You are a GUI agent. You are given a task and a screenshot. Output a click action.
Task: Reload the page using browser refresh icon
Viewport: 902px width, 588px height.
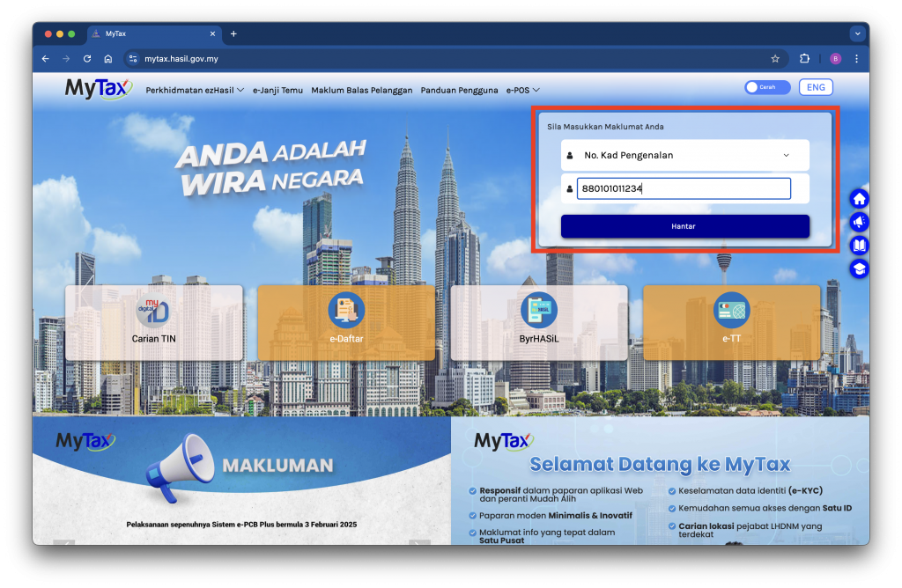tap(87, 59)
